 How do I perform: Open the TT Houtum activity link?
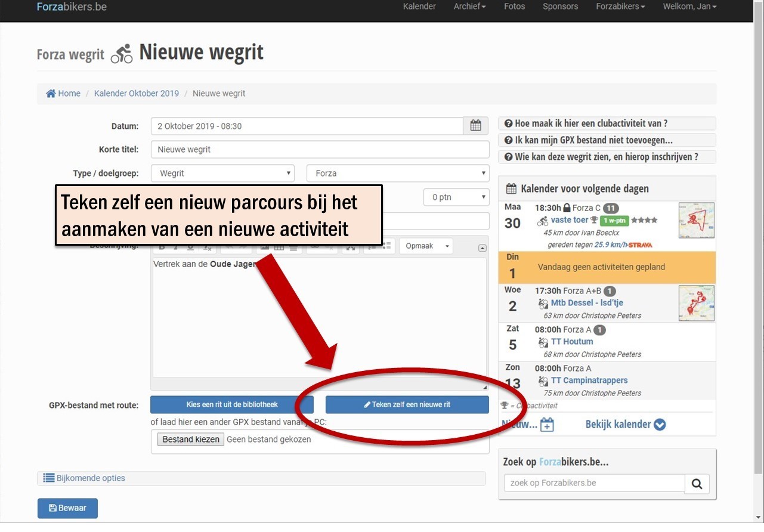point(572,342)
